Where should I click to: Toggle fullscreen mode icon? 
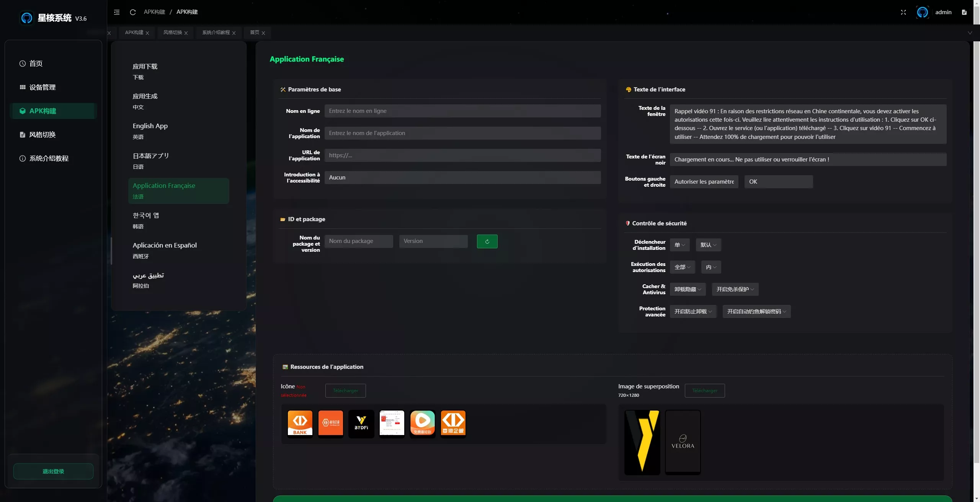[903, 12]
